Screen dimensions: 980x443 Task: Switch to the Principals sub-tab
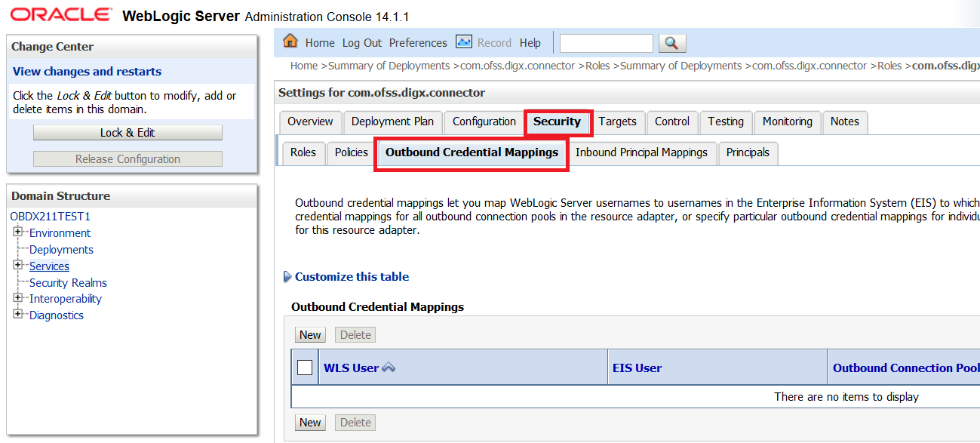748,152
